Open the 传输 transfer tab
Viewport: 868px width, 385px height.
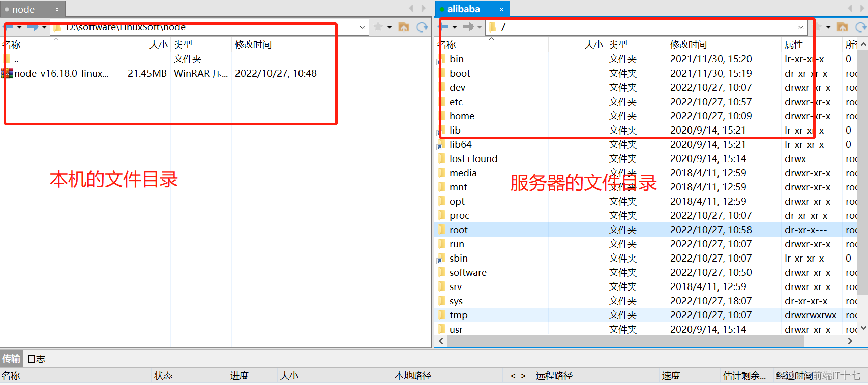tap(11, 359)
